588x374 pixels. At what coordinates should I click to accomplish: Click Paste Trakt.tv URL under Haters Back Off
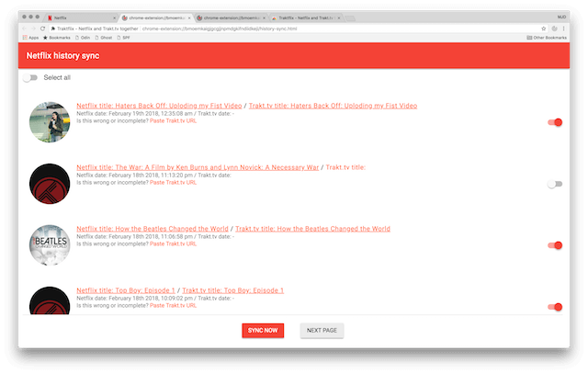pos(174,120)
